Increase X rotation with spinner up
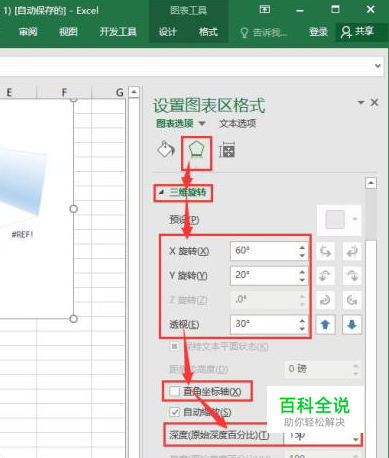The width and height of the screenshot is (389, 458). [302, 247]
